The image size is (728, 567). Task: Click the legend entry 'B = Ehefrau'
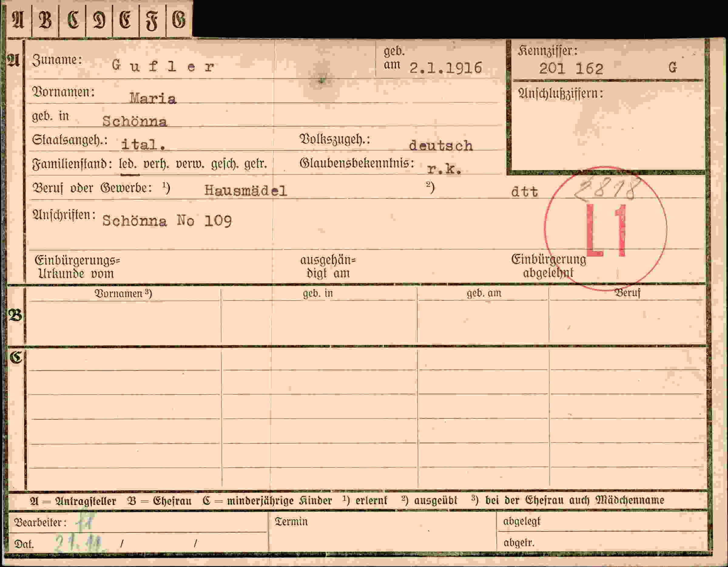(x=159, y=501)
